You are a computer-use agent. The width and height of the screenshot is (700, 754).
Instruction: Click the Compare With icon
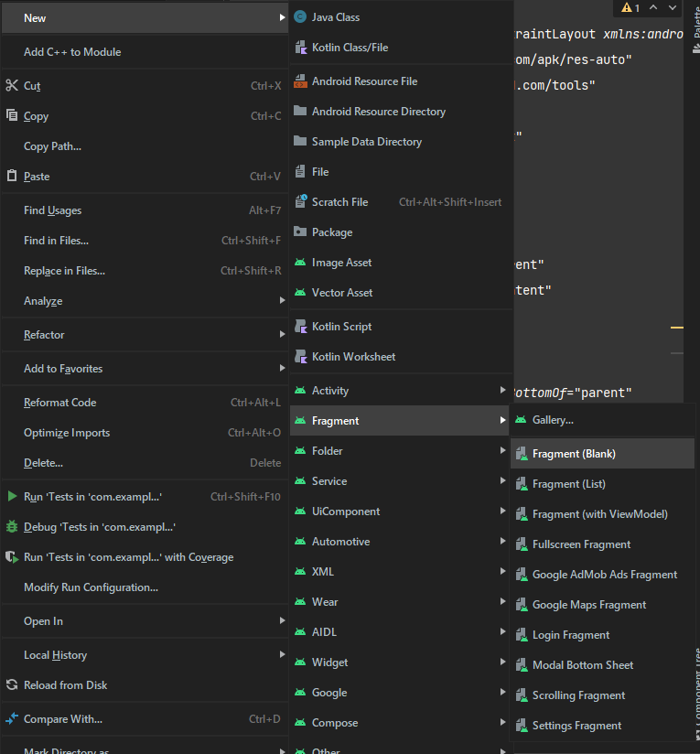click(12, 718)
